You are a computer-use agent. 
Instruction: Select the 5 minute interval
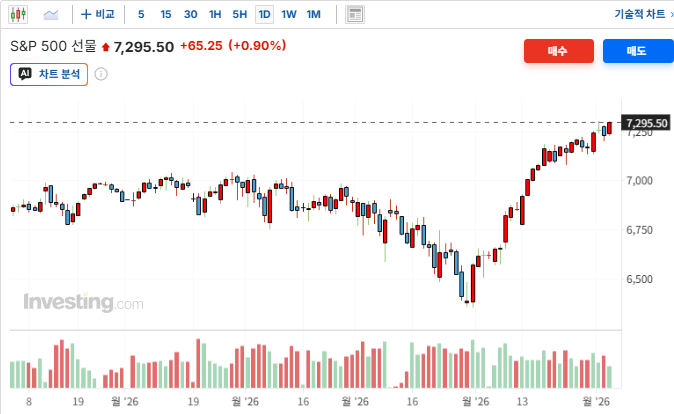(x=141, y=15)
